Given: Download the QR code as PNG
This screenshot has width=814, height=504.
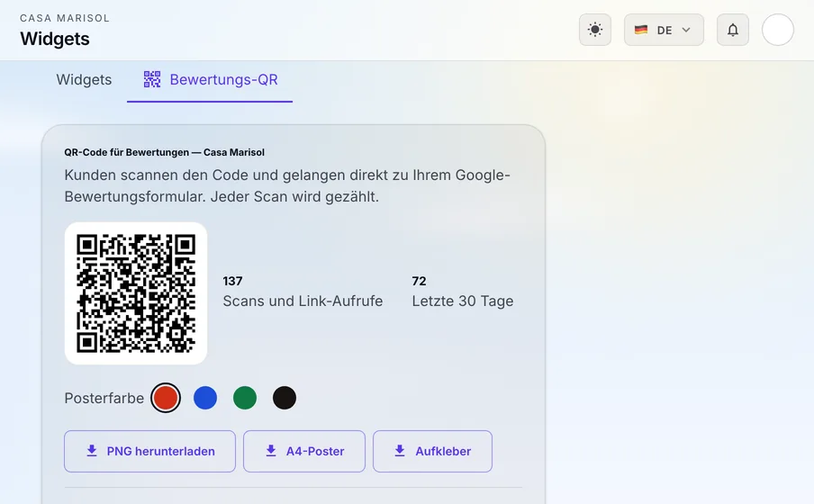Looking at the screenshot, I should 150,451.
